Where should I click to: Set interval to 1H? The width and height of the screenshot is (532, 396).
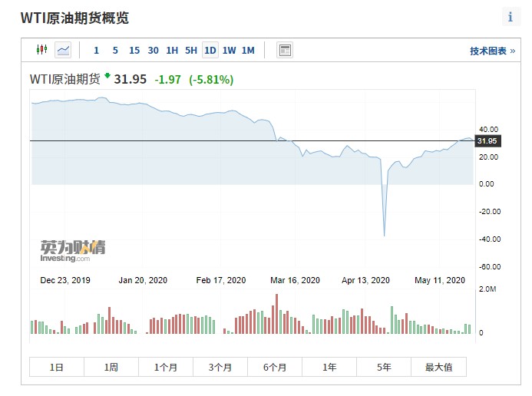[x=172, y=51]
